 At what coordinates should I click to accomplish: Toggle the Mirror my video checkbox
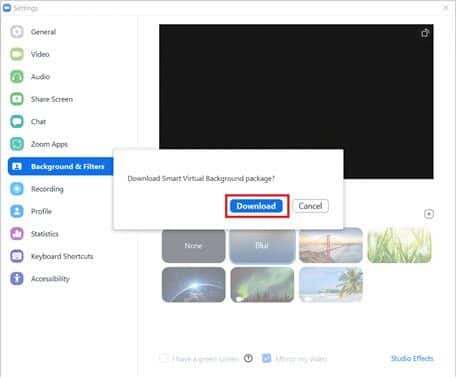[x=266, y=358]
